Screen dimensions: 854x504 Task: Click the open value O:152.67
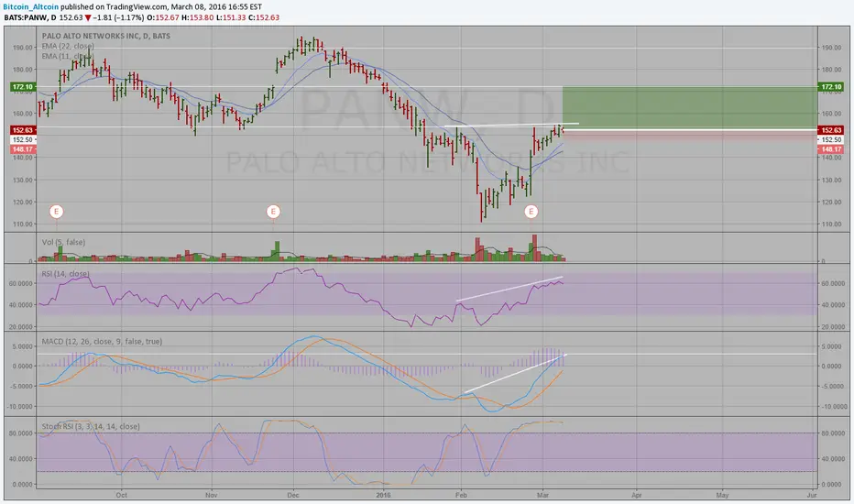point(164,17)
